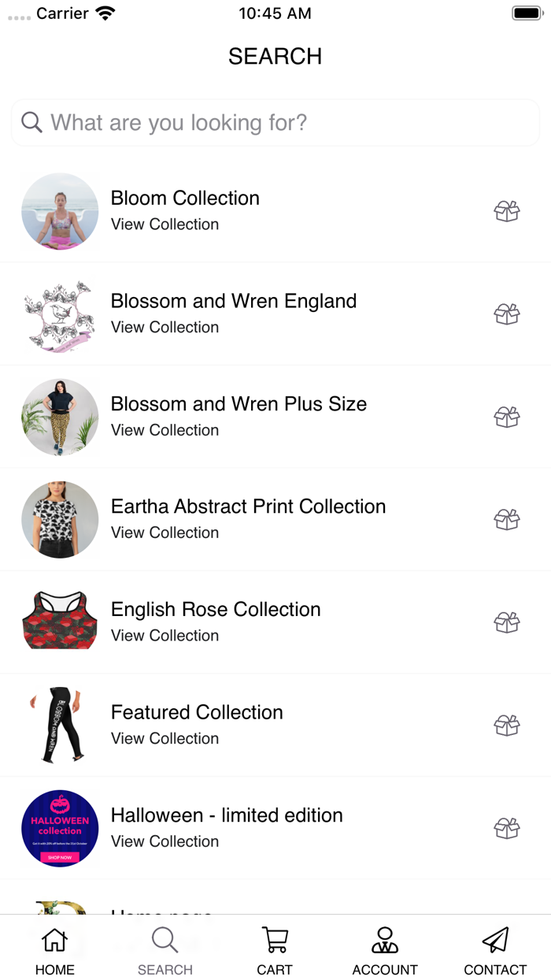
Task: Select the Search tab in bottom bar
Action: tap(165, 950)
